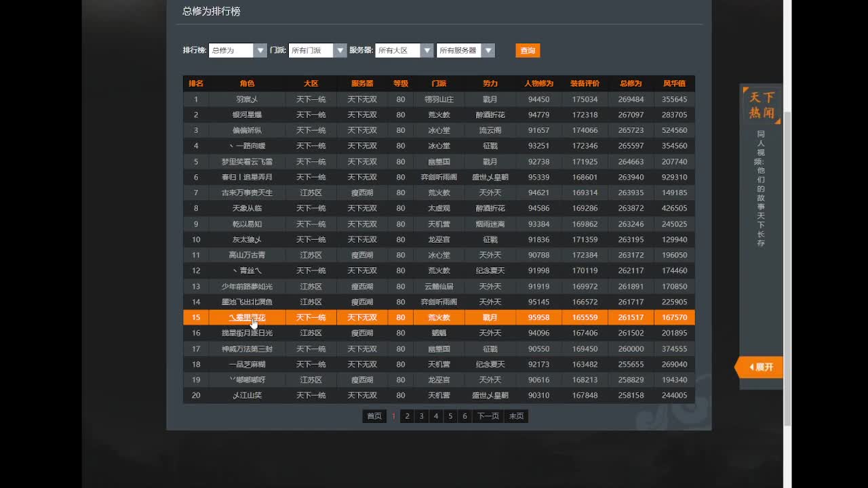Open character 、青丝乀 in rank 12
Image resolution: width=868 pixels, height=488 pixels.
tap(247, 270)
